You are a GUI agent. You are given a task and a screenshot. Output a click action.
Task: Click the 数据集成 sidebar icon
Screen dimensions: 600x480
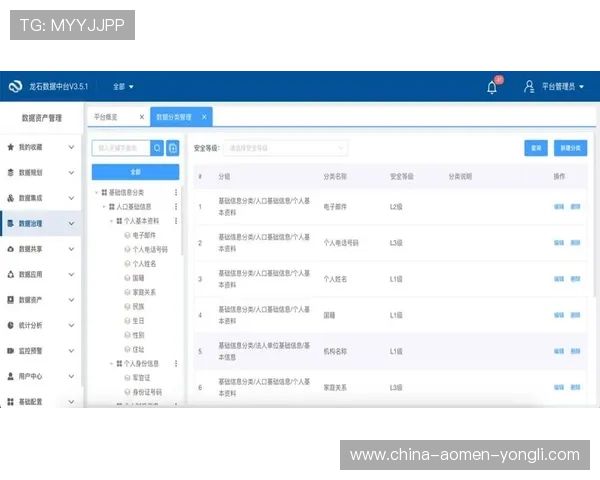click(x=11, y=198)
